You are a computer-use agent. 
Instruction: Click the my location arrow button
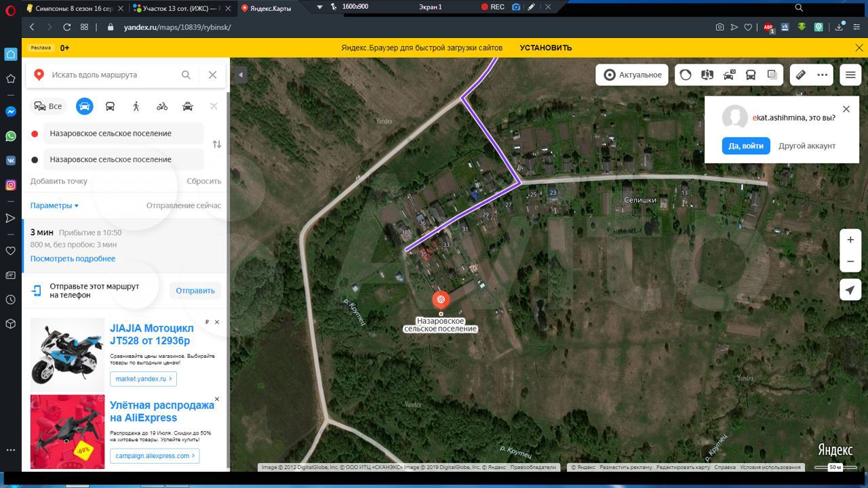850,290
